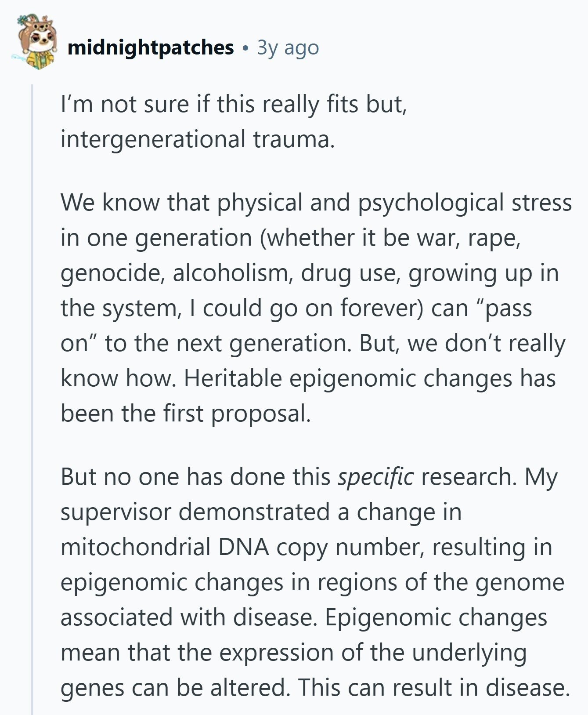Click the words "mitochondrial DNA"

(165, 547)
